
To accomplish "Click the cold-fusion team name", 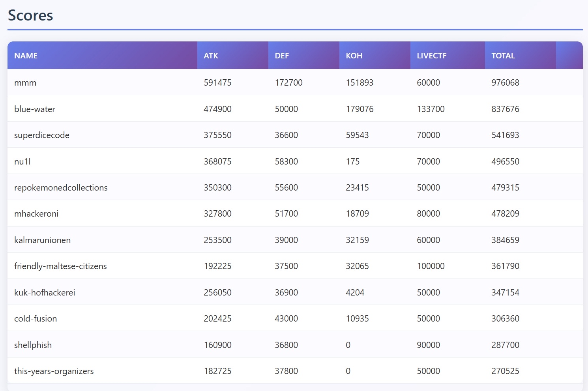I will tap(36, 319).
